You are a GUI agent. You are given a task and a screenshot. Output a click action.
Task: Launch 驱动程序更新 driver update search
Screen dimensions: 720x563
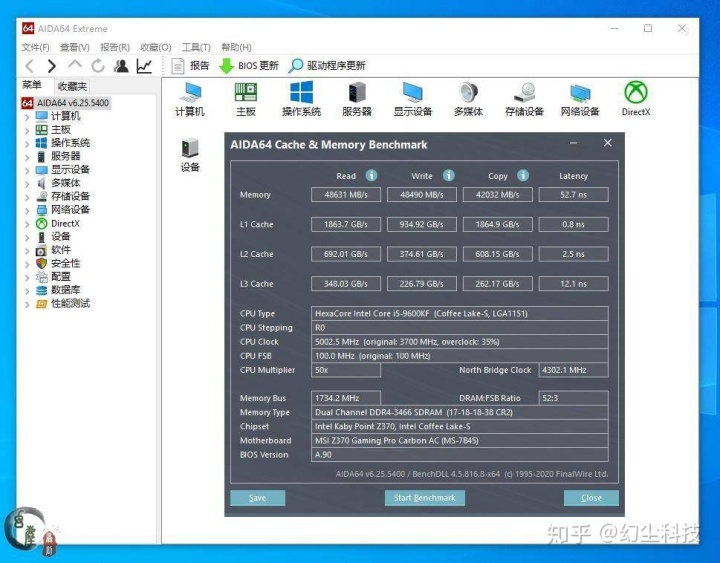point(327,66)
